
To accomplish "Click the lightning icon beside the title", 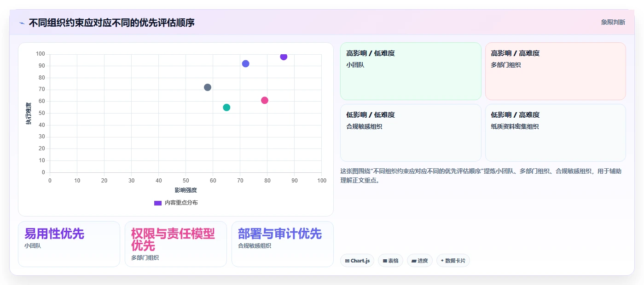I will (x=22, y=23).
